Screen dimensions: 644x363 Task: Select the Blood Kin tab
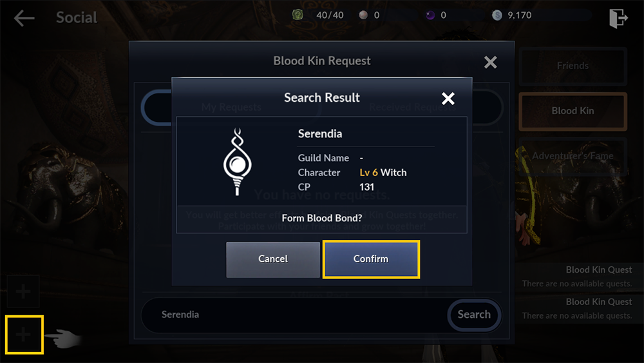[573, 111]
